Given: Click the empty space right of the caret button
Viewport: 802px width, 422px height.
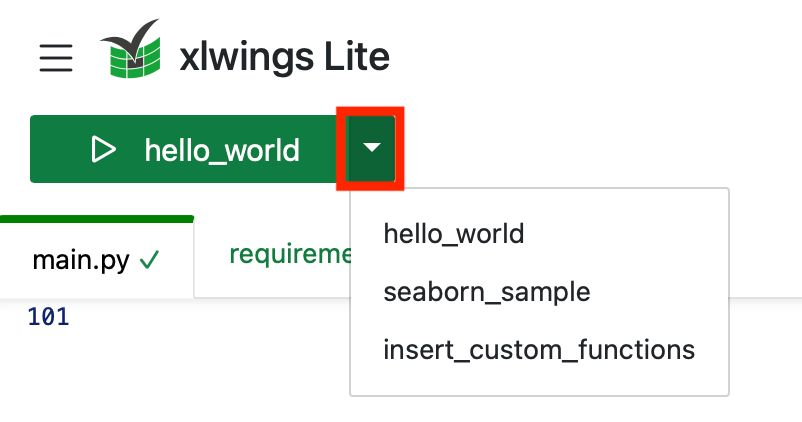Looking at the screenshot, I should click(600, 149).
